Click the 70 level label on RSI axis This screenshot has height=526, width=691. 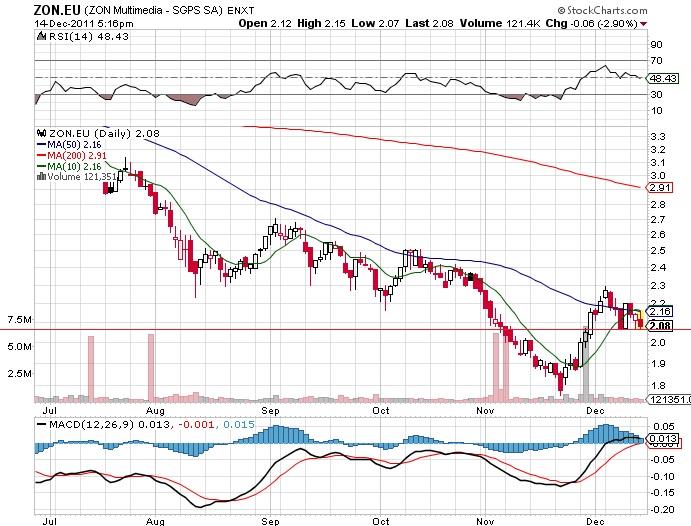tap(656, 60)
